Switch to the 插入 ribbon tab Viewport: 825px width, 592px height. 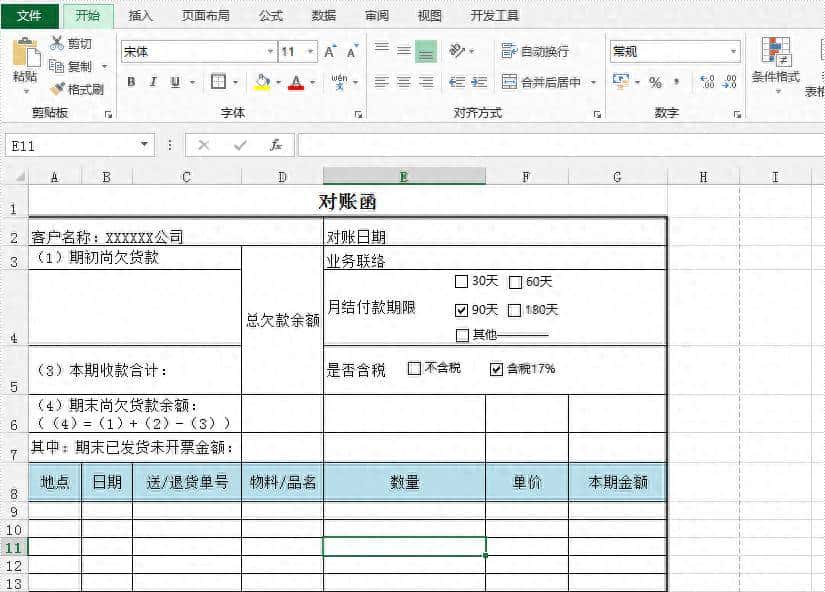click(140, 15)
